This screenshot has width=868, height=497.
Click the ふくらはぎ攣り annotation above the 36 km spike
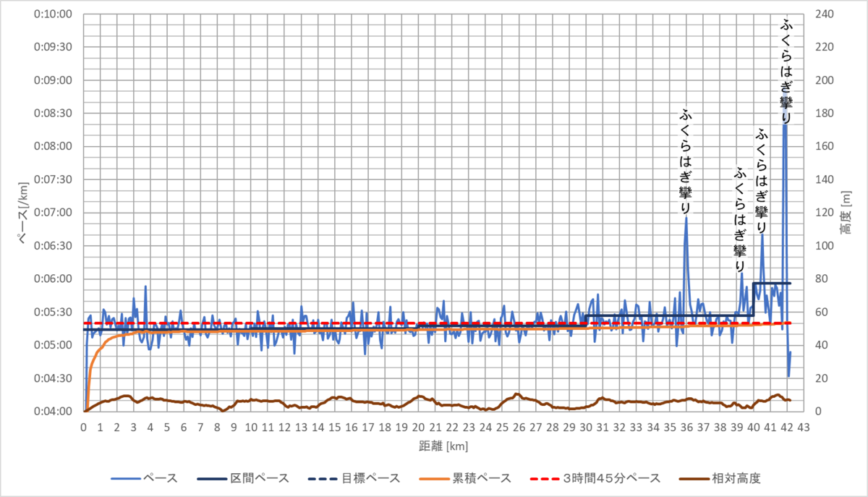[686, 161]
